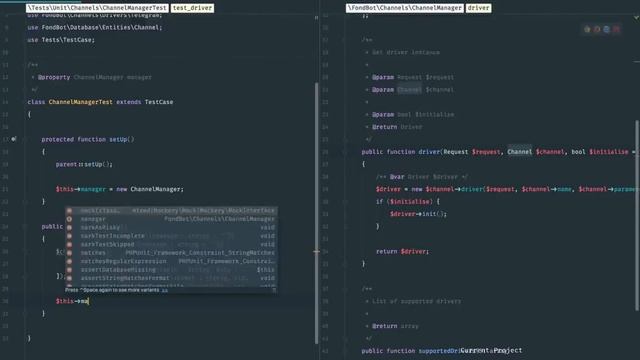
Task: Open page in Chrome browser icon
Action: (587, 29)
